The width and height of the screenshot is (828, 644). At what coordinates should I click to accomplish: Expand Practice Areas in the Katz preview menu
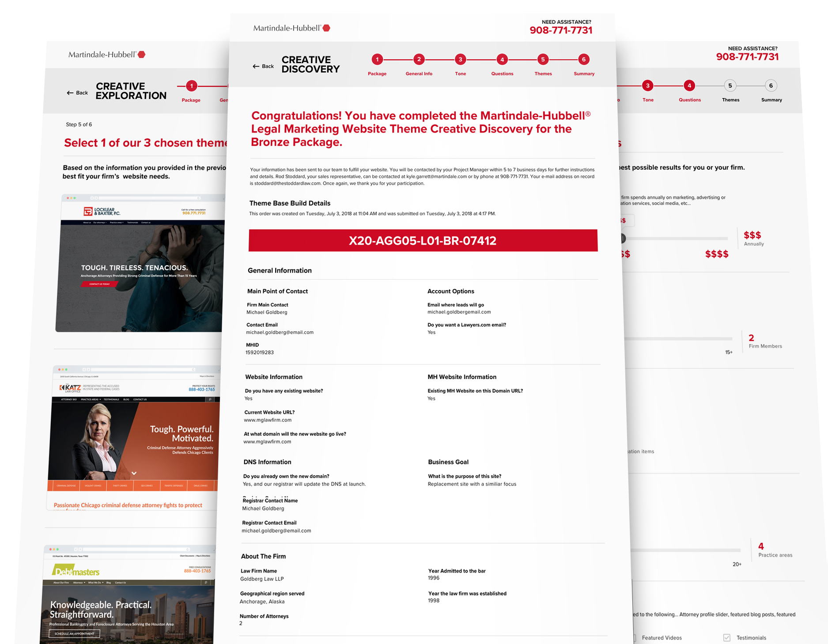coord(91,399)
